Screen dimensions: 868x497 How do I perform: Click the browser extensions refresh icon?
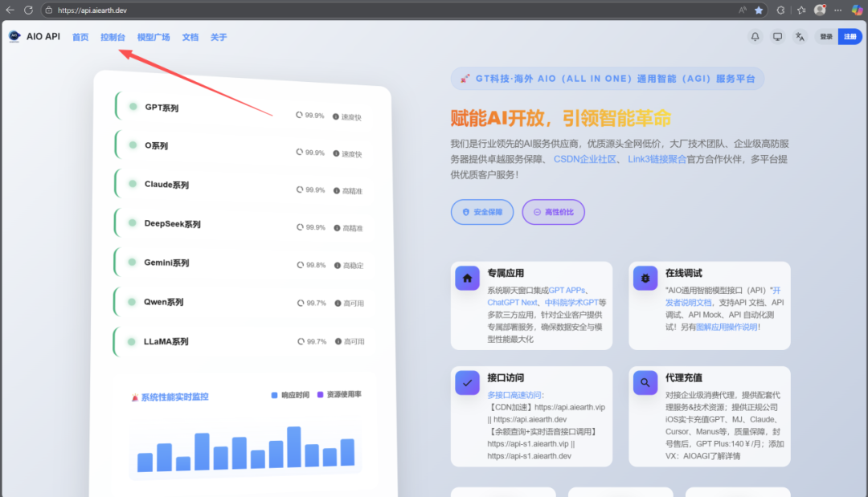pyautogui.click(x=780, y=10)
